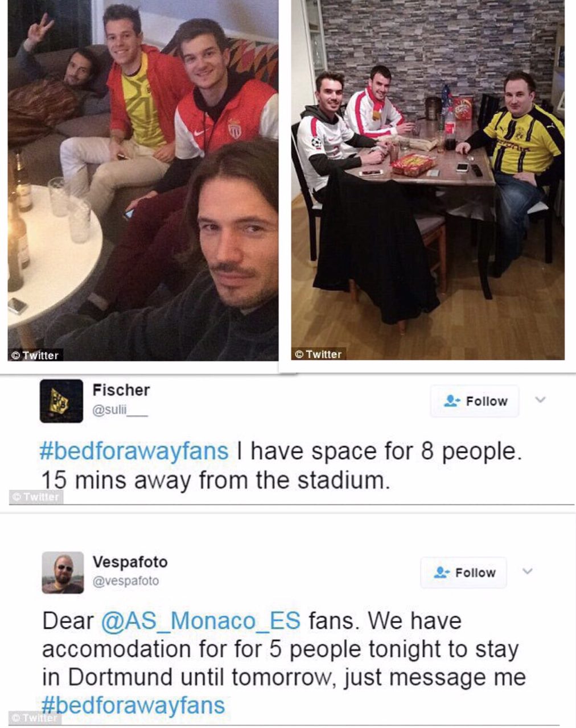The image size is (576, 728).
Task: Open the @AS_Monaco_ES mention link
Action: [201, 621]
